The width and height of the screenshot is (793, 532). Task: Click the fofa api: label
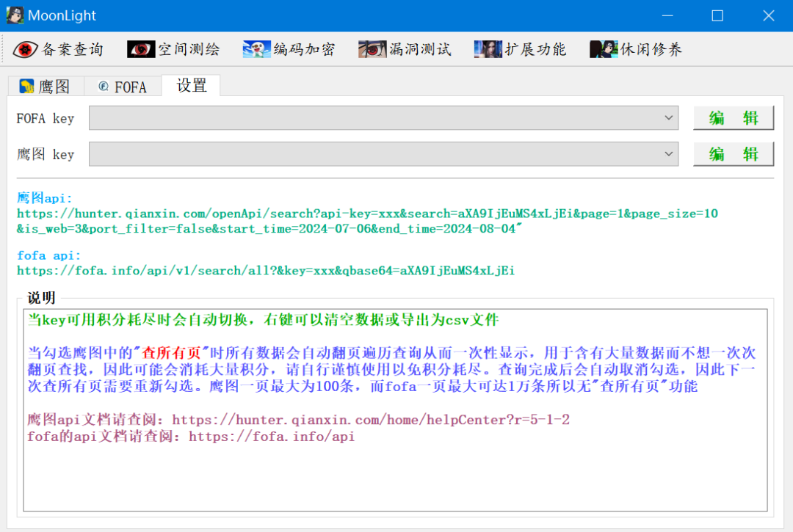click(x=48, y=255)
